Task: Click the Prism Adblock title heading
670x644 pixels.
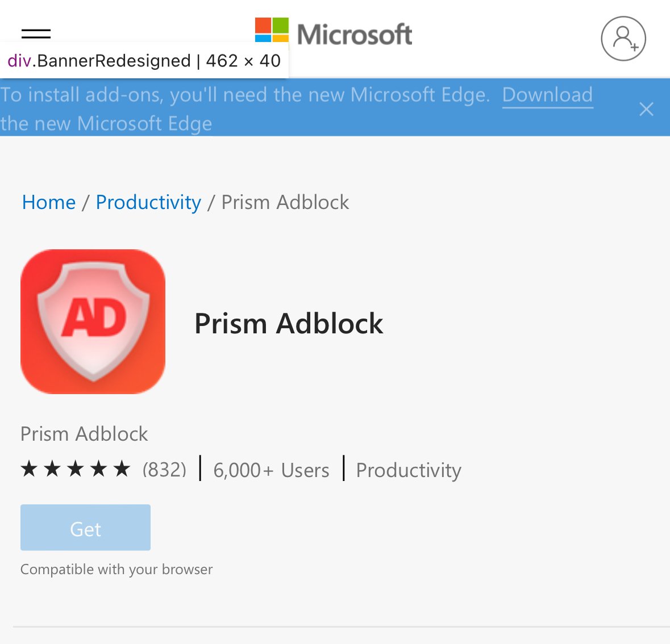Action: 289,324
